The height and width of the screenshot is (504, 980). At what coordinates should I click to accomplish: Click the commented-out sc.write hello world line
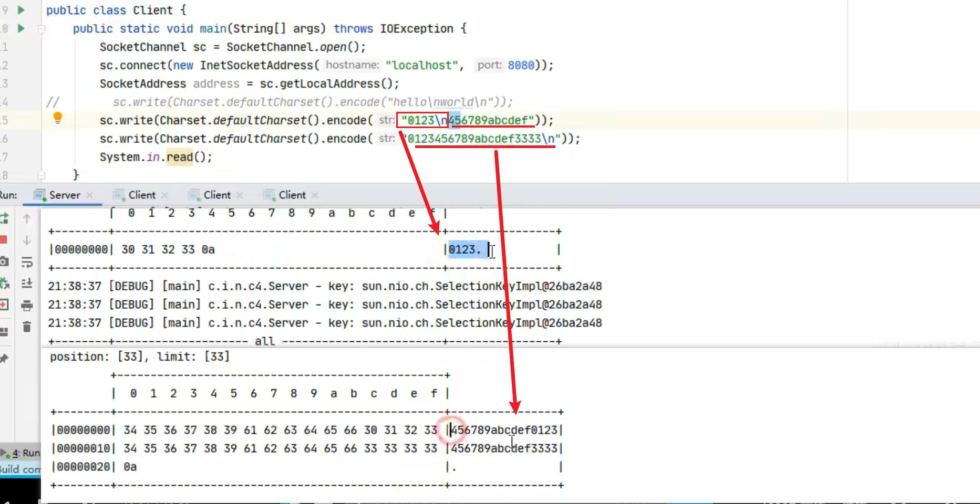click(313, 102)
